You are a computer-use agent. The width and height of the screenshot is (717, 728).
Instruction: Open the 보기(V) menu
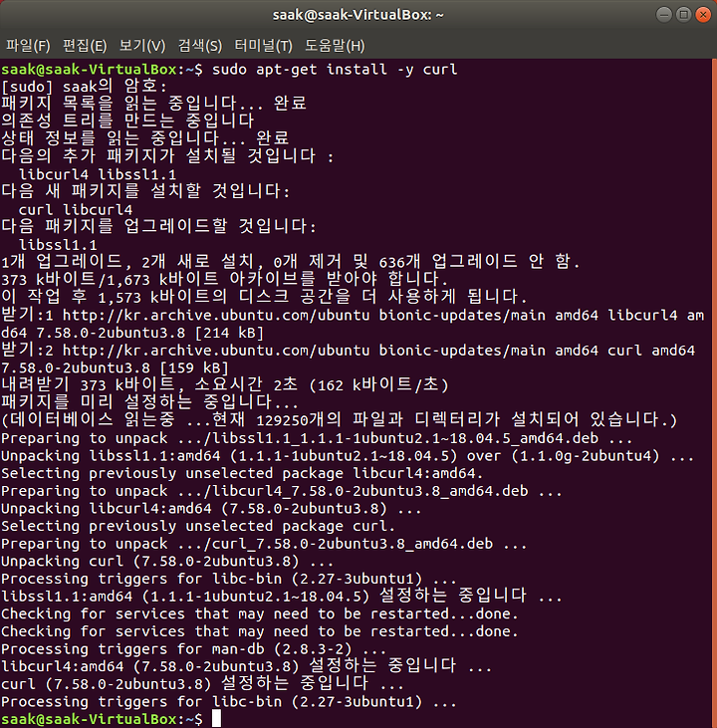(x=142, y=46)
